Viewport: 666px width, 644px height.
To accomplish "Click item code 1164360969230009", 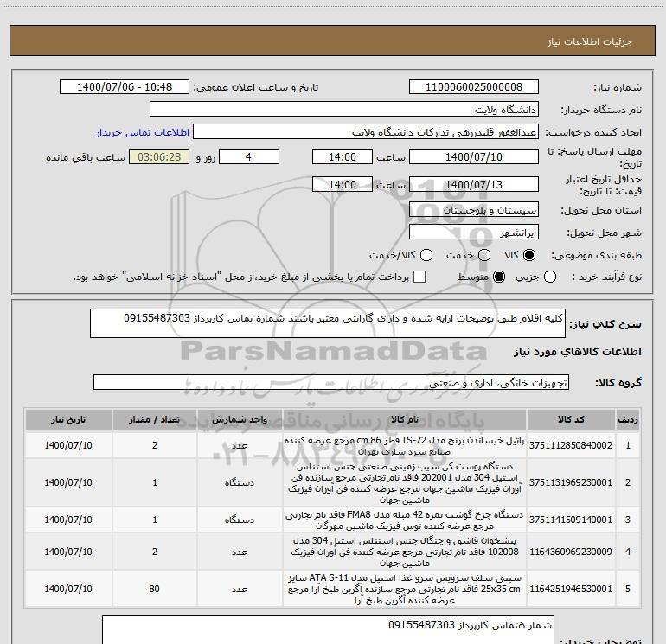I will point(571,552).
